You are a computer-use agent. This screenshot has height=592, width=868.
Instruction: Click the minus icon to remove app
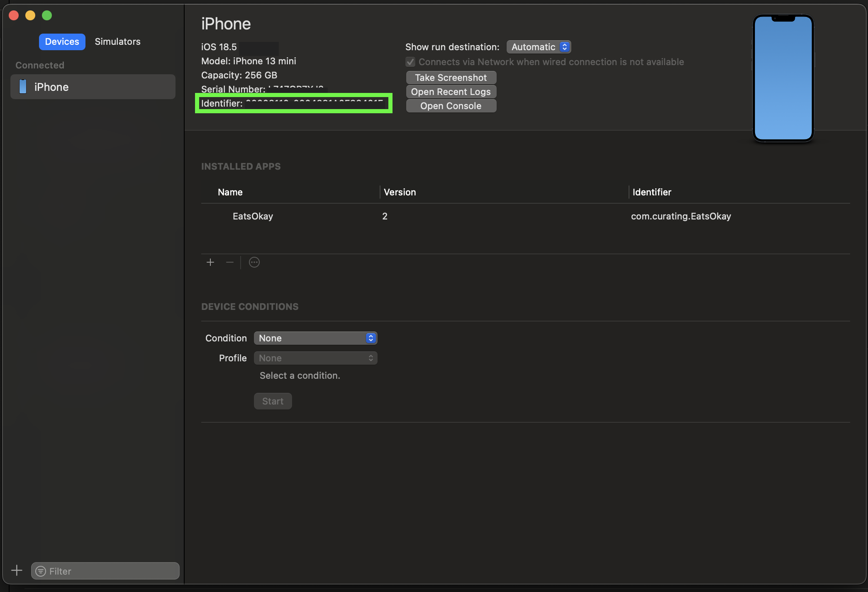tap(230, 262)
